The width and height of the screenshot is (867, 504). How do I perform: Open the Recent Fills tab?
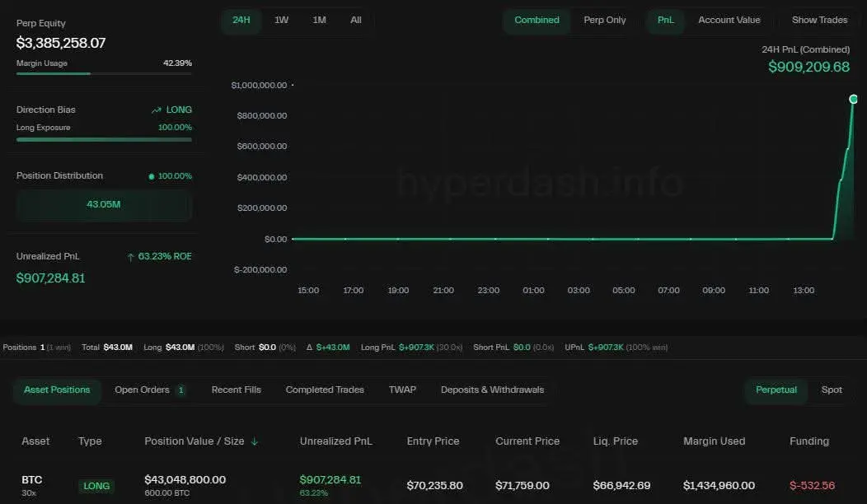[236, 390]
